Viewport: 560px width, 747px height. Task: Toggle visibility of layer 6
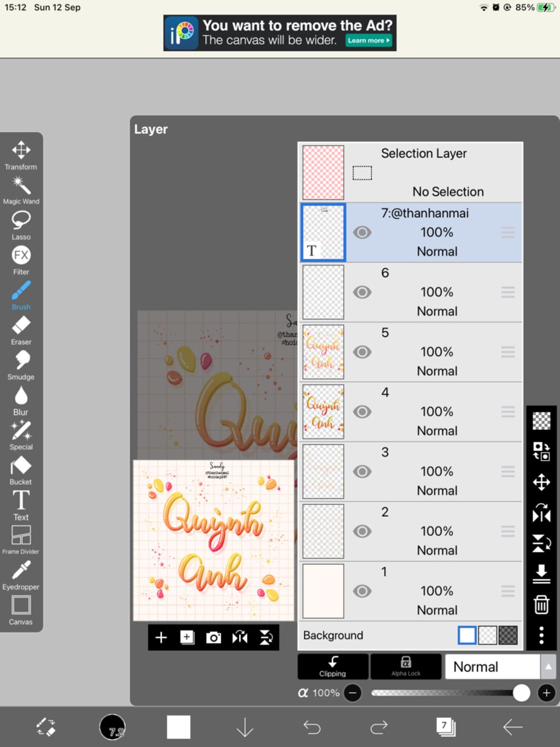(362, 292)
